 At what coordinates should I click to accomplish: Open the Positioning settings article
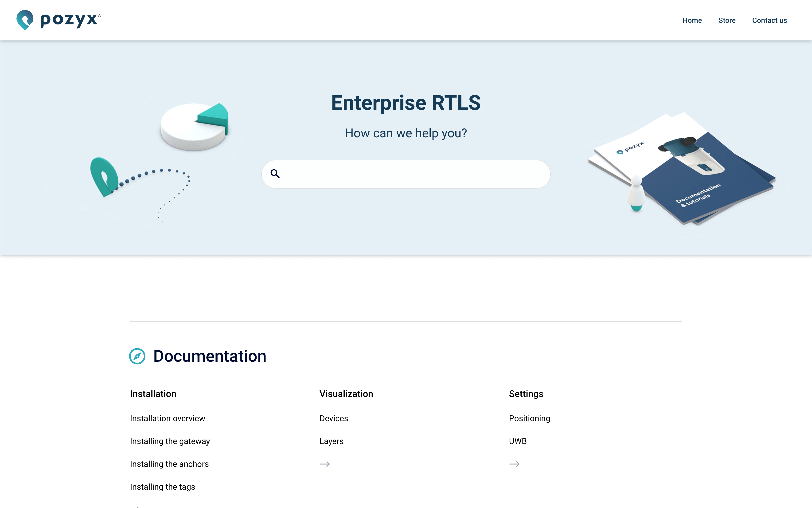click(530, 418)
